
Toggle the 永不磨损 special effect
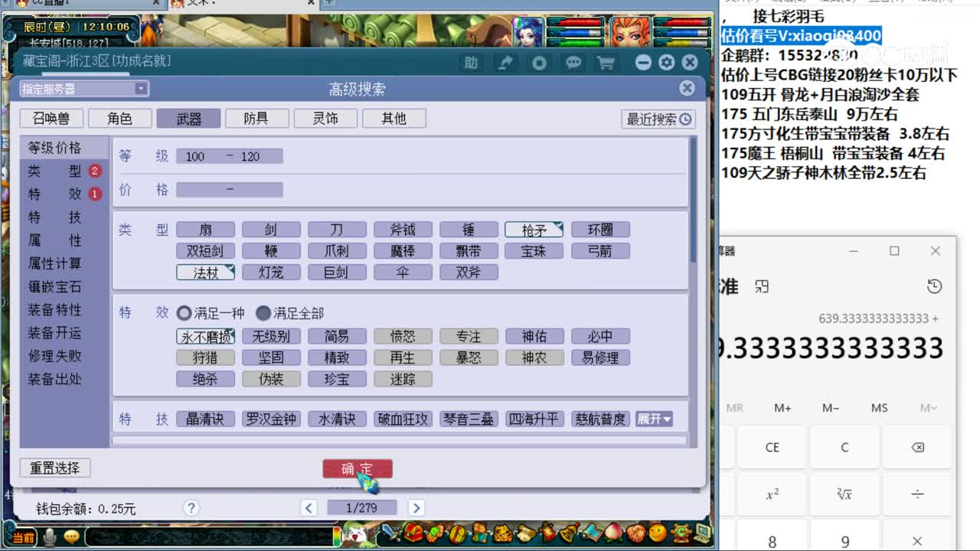coord(205,337)
